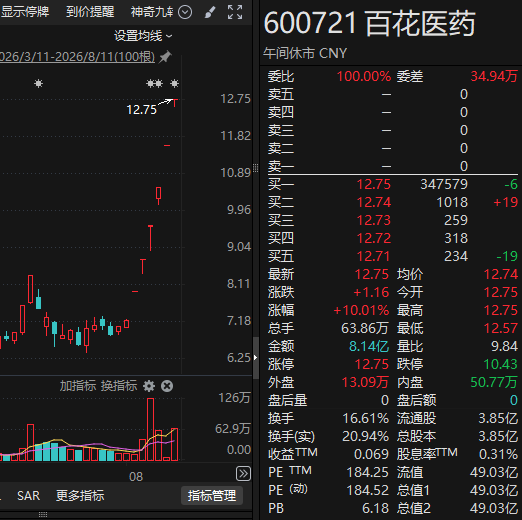Click 加指标 to add an indicator
Screen dimensions: 522x520
78,386
